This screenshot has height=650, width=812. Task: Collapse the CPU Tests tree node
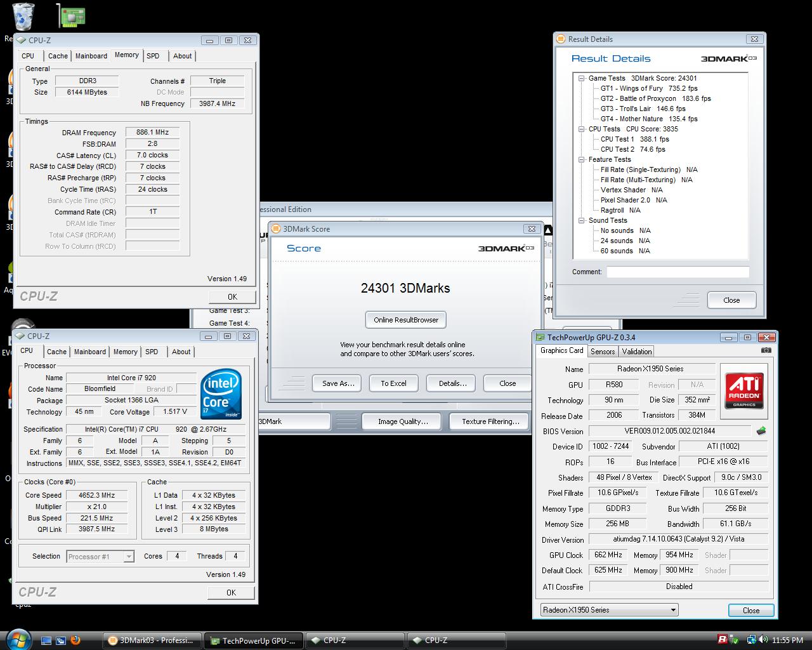[x=581, y=129]
